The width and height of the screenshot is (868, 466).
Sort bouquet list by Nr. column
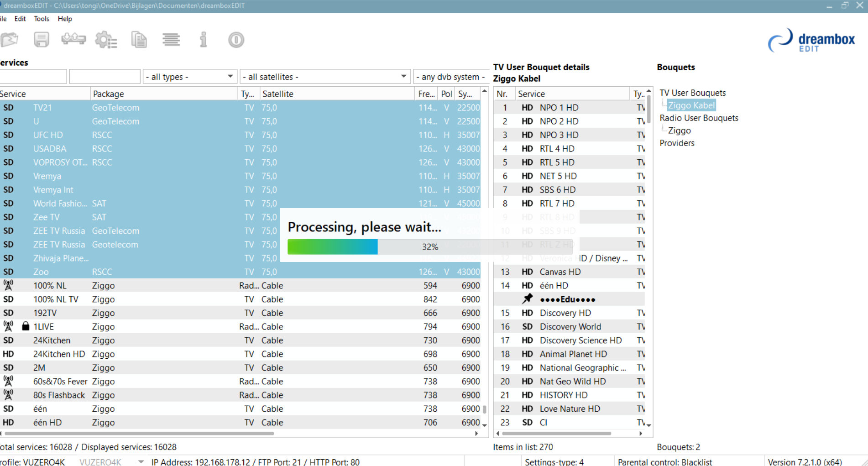505,94
